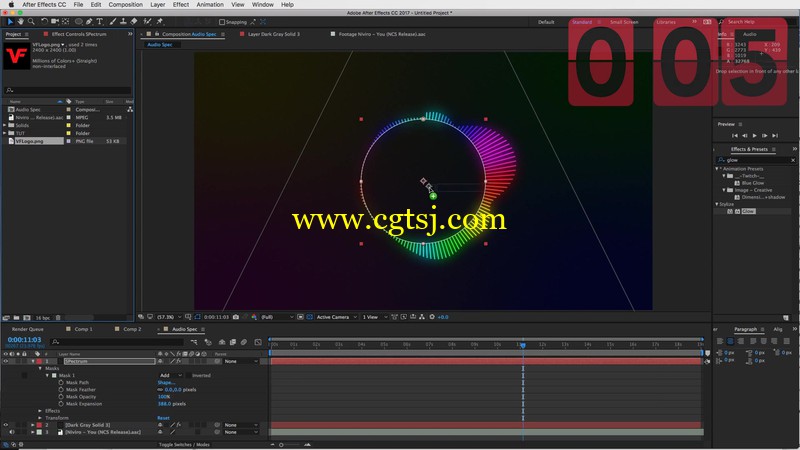800x450 pixels.
Task: Collapse the Stylize effects category
Action: coord(717,204)
